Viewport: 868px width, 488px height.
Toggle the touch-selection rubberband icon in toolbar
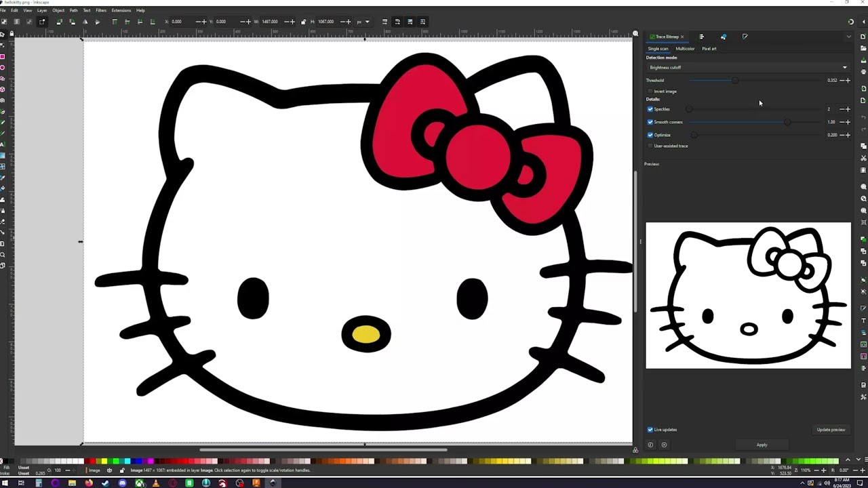pos(41,22)
